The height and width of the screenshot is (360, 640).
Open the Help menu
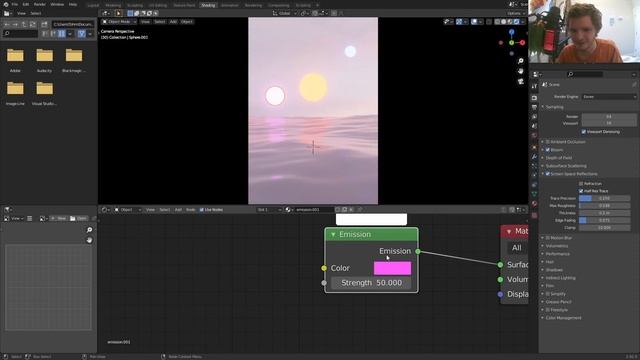(73, 4)
